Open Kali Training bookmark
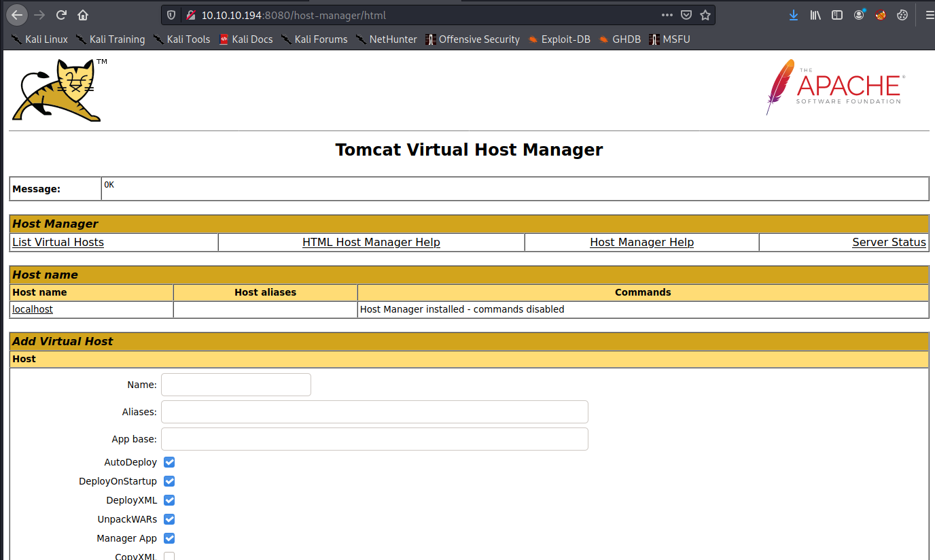 click(110, 39)
